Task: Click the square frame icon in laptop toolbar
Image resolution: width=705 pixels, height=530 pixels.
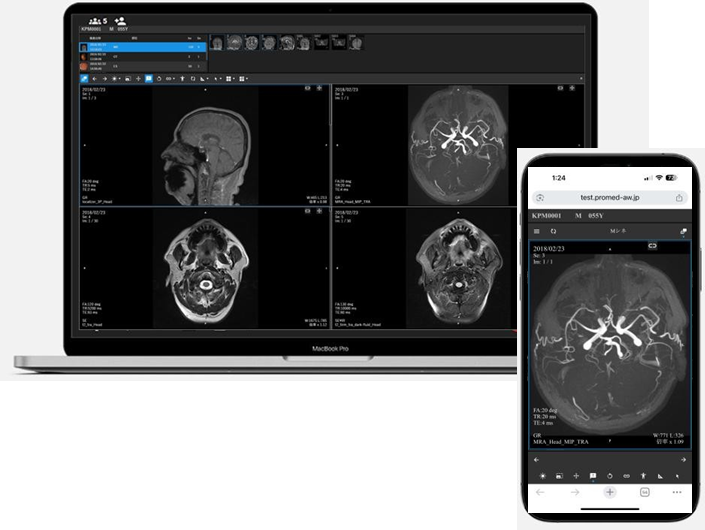Action: coord(193,79)
